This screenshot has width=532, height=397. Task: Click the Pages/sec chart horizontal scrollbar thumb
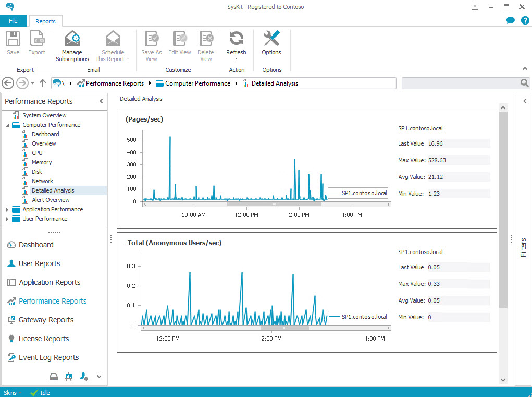(x=274, y=204)
